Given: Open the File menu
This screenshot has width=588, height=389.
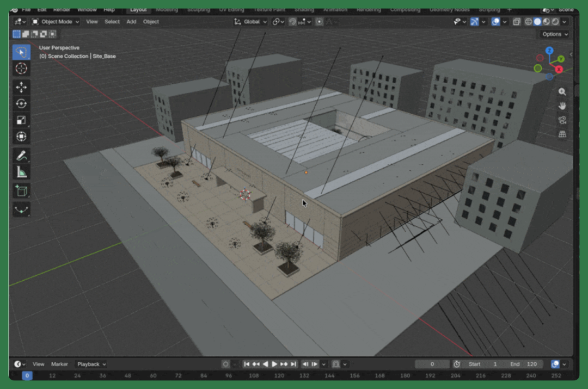Looking at the screenshot, I should tap(26, 10).
